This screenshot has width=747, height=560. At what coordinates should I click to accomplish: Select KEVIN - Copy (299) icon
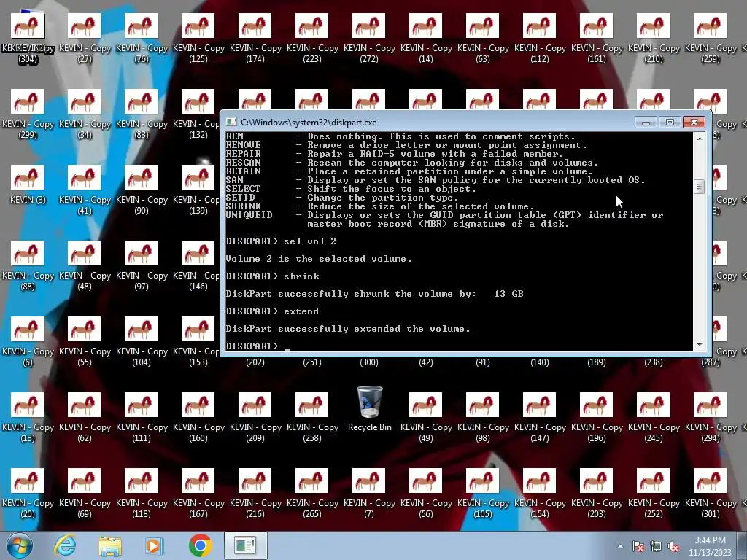[x=28, y=114]
